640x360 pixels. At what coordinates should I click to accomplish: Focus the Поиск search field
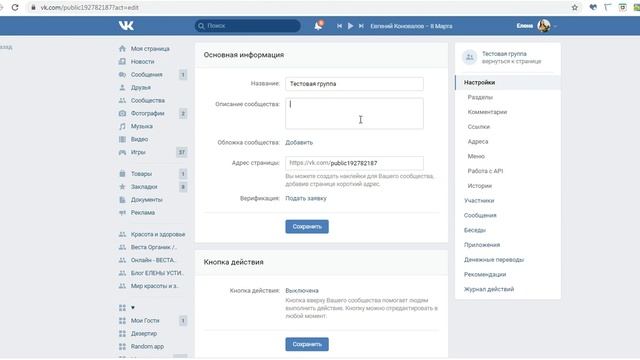(x=248, y=26)
